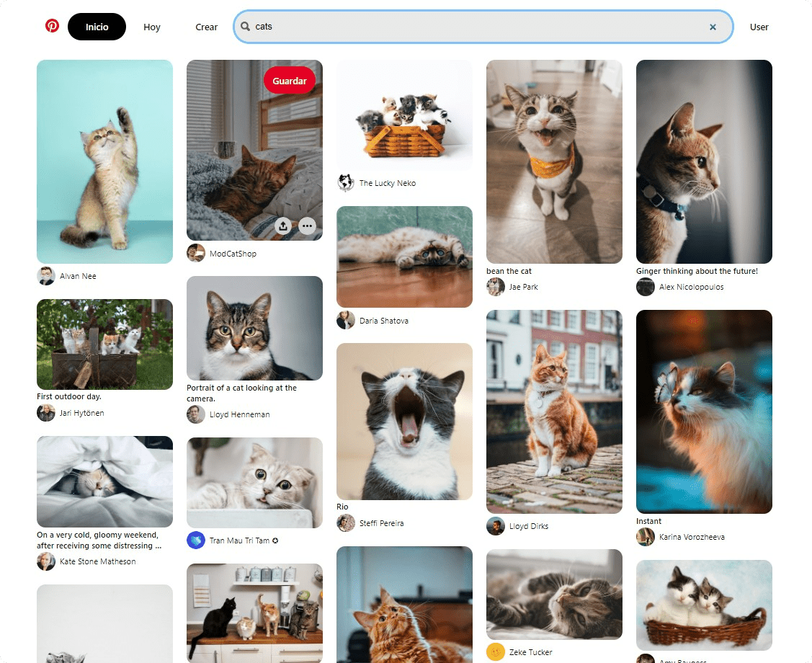Open the User account menu
Screen dimensions: 812x663
coord(759,27)
